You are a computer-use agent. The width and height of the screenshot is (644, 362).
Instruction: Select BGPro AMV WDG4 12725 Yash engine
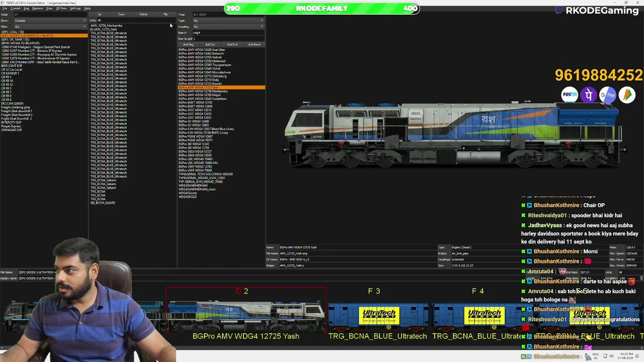[x=221, y=87]
